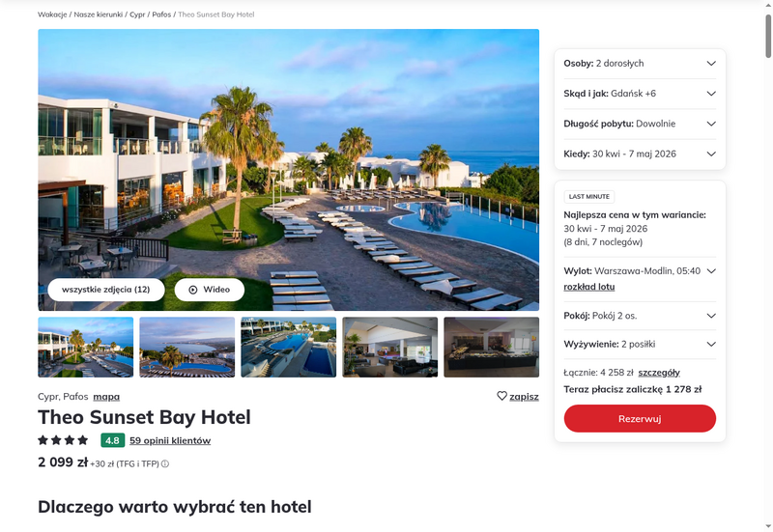The height and width of the screenshot is (532, 773).
Task: Click the four-star hotel rating icons
Action: tap(63, 440)
